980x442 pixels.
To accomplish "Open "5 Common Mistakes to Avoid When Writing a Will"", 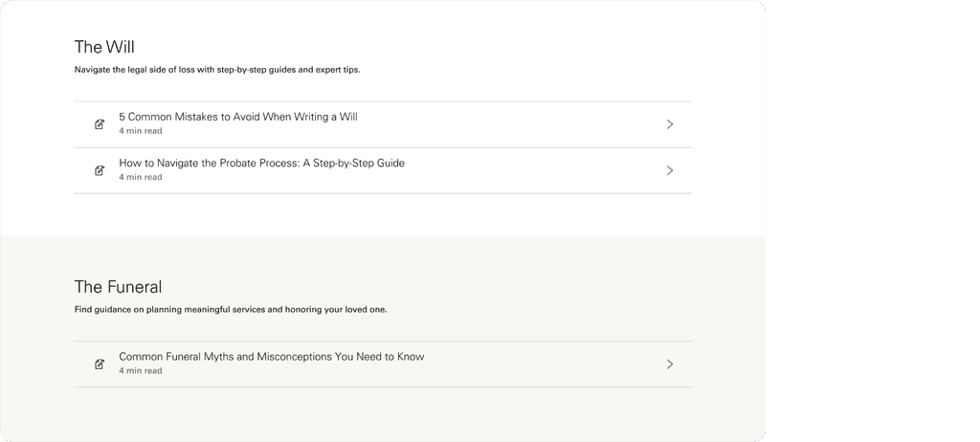I will (238, 118).
